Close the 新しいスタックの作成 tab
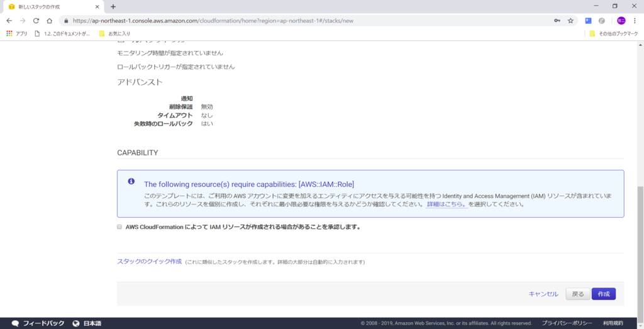 pyautogui.click(x=97, y=6)
